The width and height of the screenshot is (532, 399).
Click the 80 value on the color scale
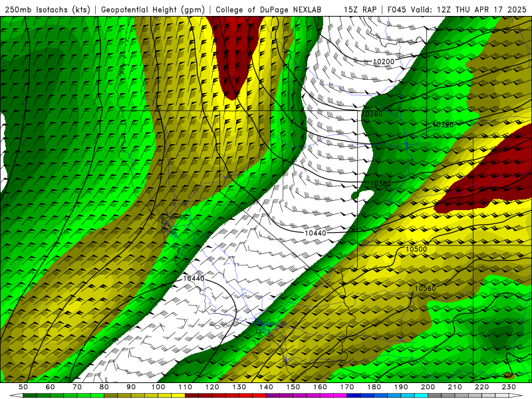tap(104, 387)
